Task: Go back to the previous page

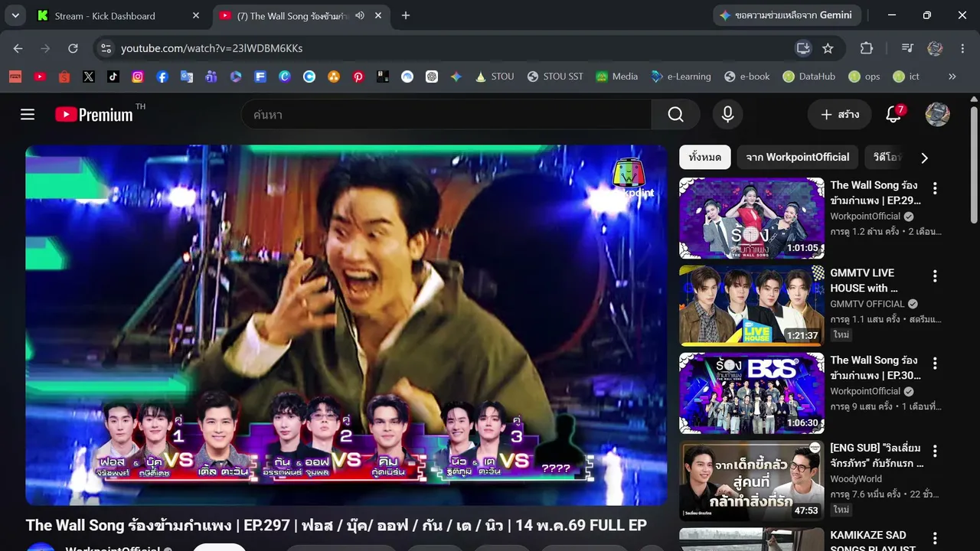Action: tap(18, 48)
